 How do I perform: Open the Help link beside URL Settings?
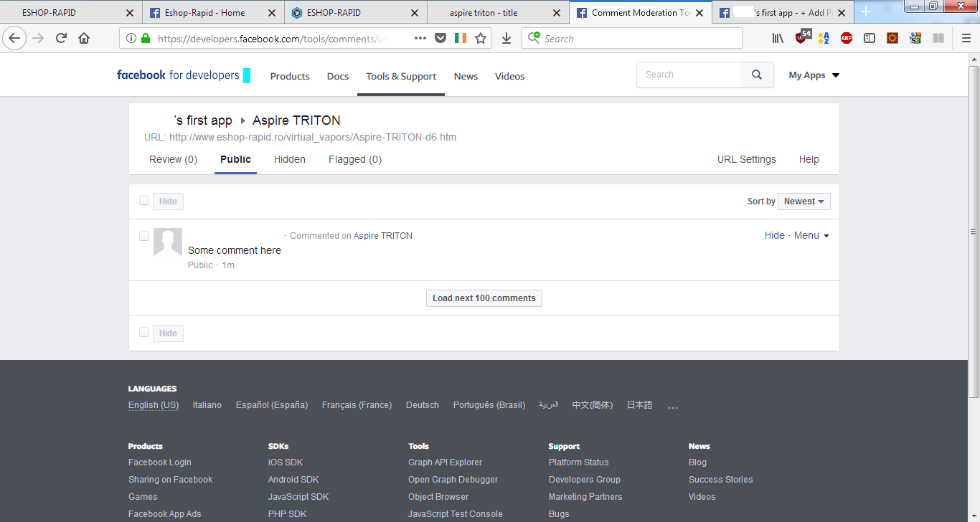point(809,159)
